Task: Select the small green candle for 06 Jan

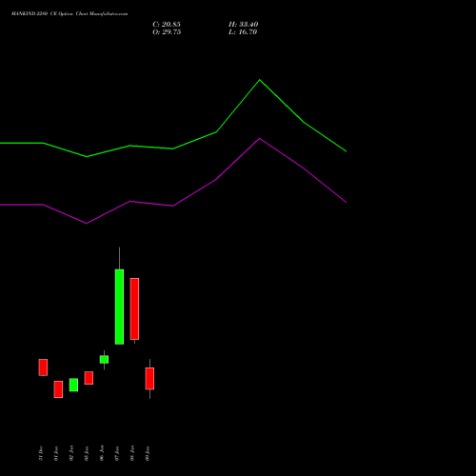Action: [104, 359]
